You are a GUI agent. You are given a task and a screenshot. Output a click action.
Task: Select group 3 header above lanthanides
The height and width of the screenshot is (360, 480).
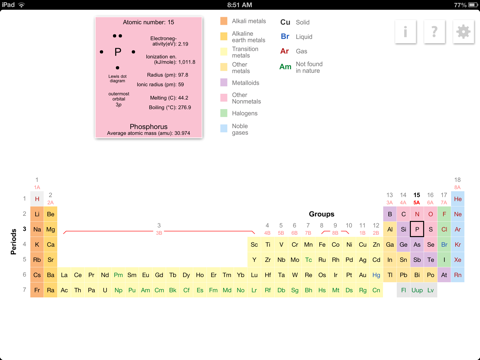(159, 229)
